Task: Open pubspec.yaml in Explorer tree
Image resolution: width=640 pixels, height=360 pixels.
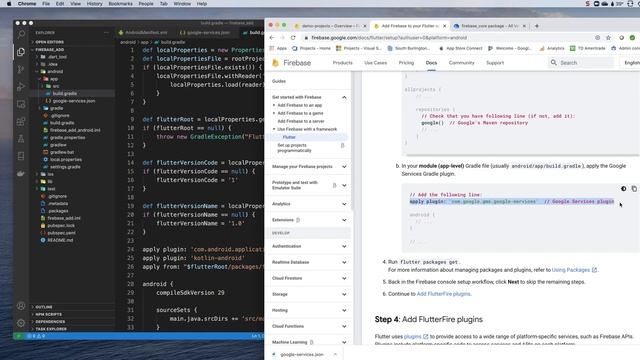Action: pos(61,233)
